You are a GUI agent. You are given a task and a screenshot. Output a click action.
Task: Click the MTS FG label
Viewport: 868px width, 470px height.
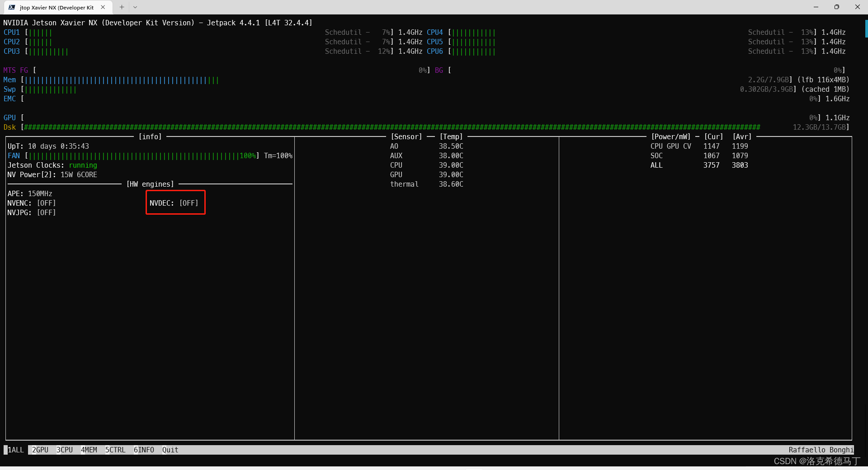(x=16, y=70)
